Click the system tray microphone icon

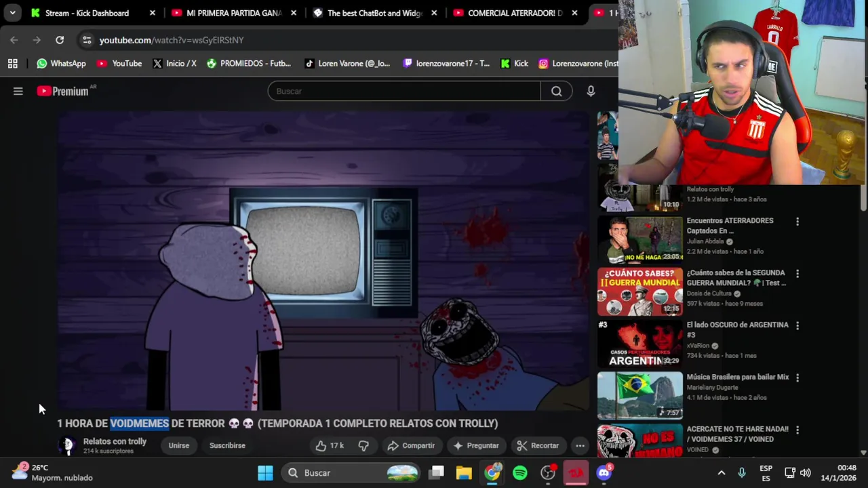742,472
